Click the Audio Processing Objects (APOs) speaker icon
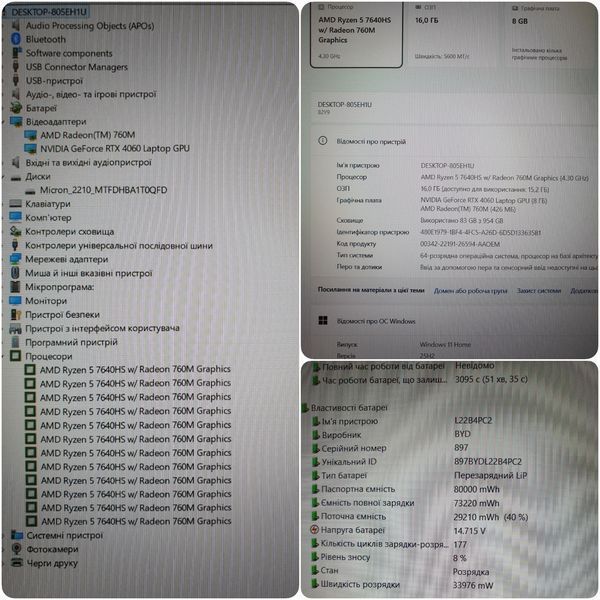The image size is (600, 600). click(x=16, y=26)
